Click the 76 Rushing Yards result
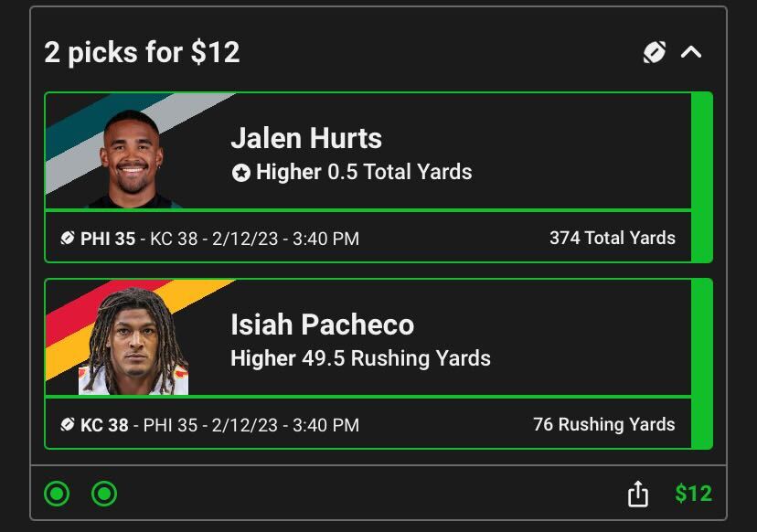 603,425
